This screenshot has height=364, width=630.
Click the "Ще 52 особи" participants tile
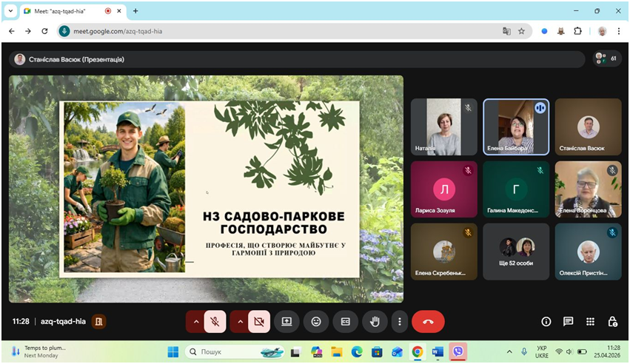[x=516, y=252]
